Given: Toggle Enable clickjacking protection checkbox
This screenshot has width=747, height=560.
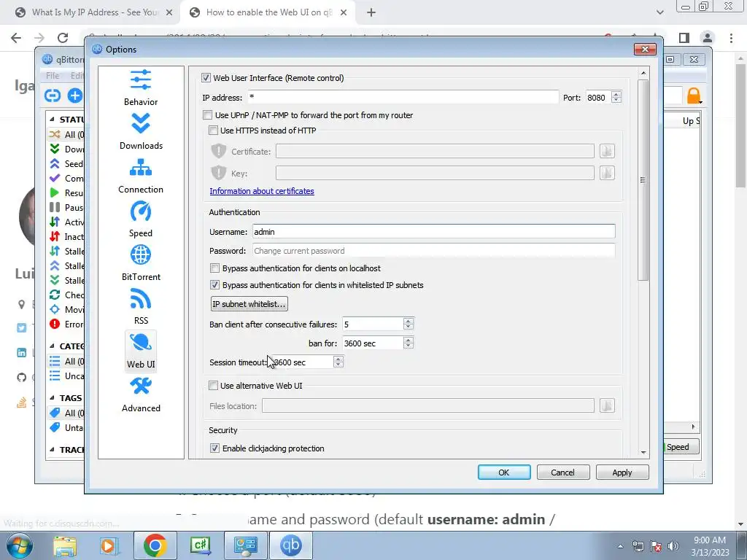Looking at the screenshot, I should tap(215, 448).
